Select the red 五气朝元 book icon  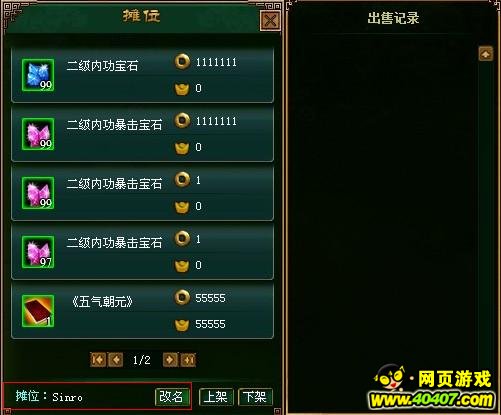click(x=38, y=311)
